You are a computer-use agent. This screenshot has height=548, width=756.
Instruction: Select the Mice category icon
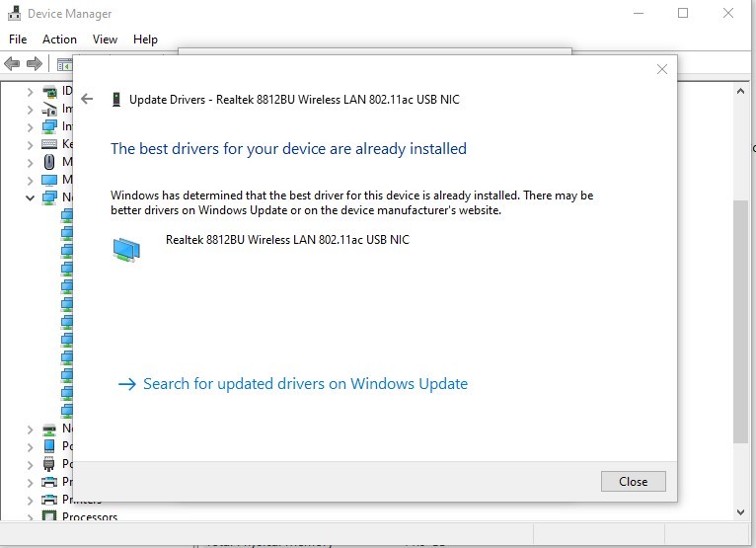[49, 162]
